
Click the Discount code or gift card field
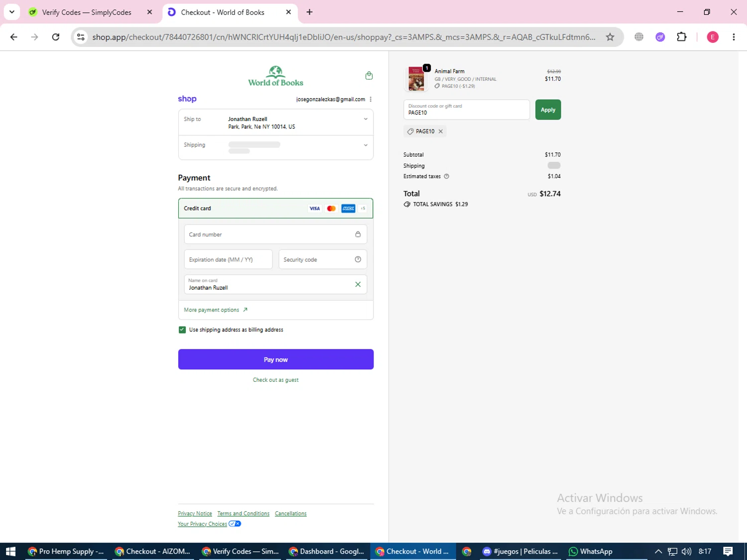tap(467, 110)
